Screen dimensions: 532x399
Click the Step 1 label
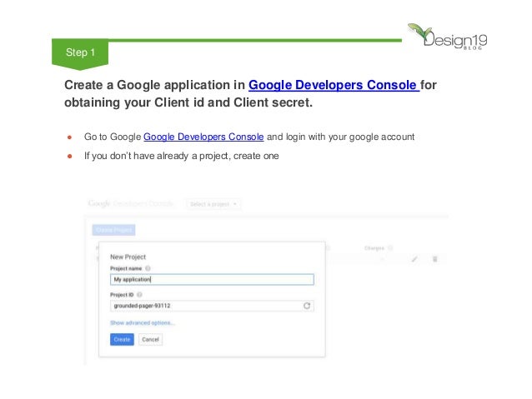click(x=80, y=52)
